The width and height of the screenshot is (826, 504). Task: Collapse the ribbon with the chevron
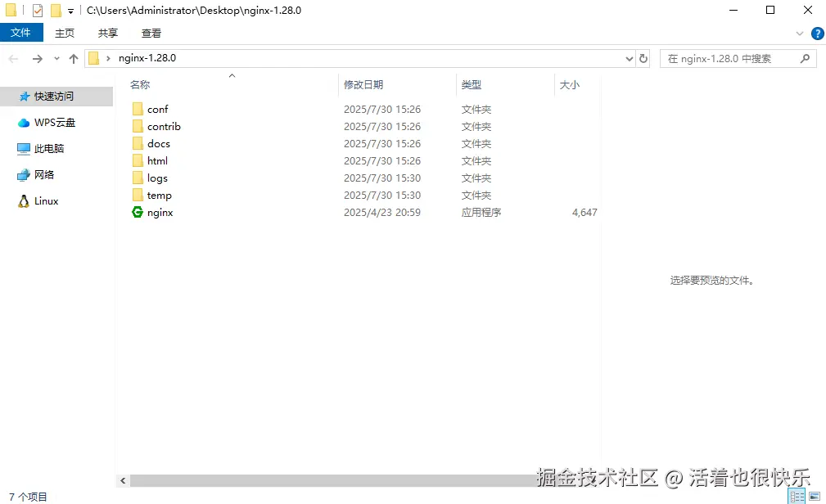(x=800, y=34)
